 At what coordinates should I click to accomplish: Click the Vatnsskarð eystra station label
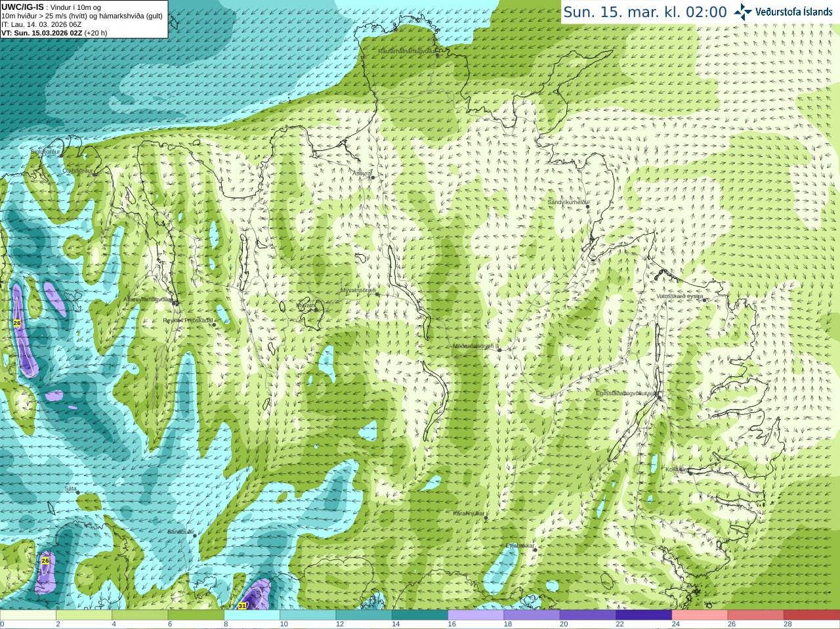click(x=680, y=296)
